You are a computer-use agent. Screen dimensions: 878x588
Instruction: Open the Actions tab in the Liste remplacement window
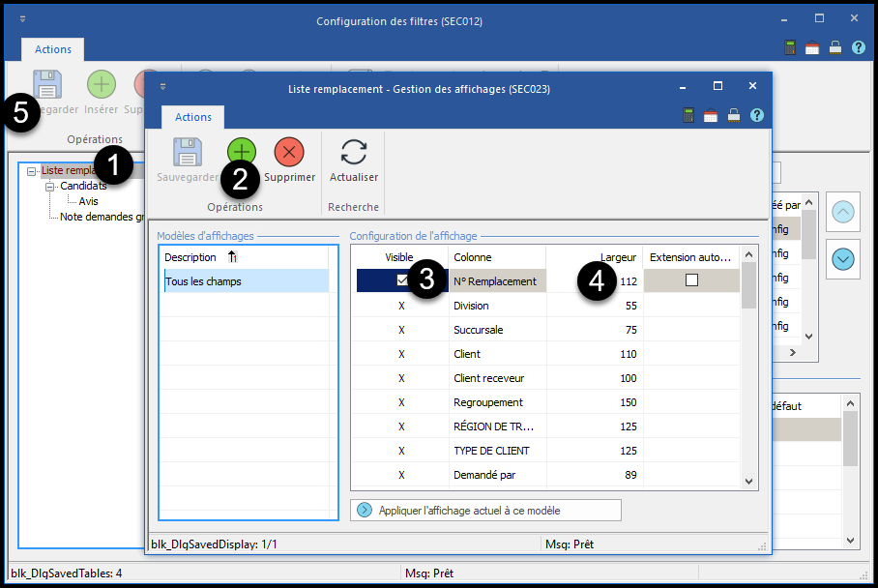click(x=193, y=116)
